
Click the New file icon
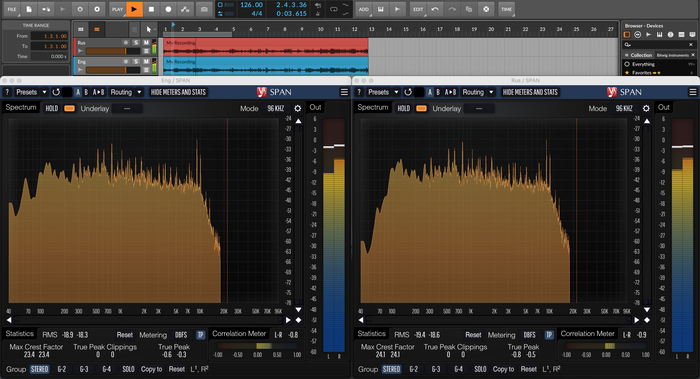[29, 9]
